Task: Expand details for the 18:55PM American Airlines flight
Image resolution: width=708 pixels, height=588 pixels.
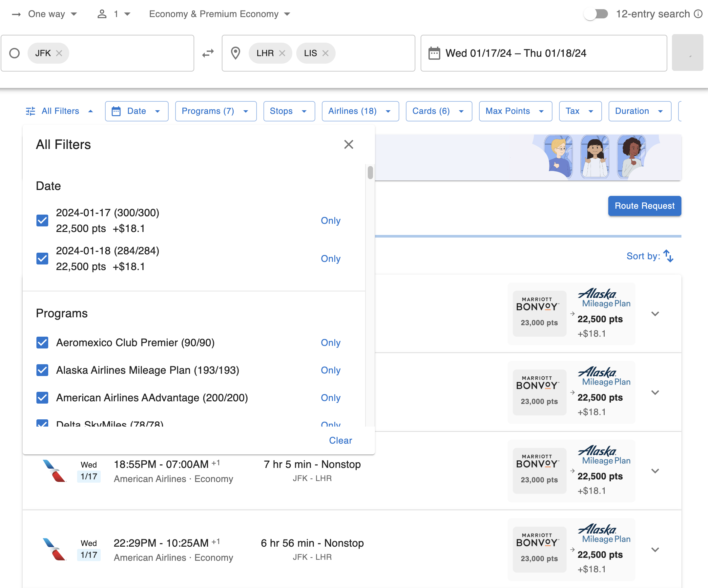Action: [655, 471]
